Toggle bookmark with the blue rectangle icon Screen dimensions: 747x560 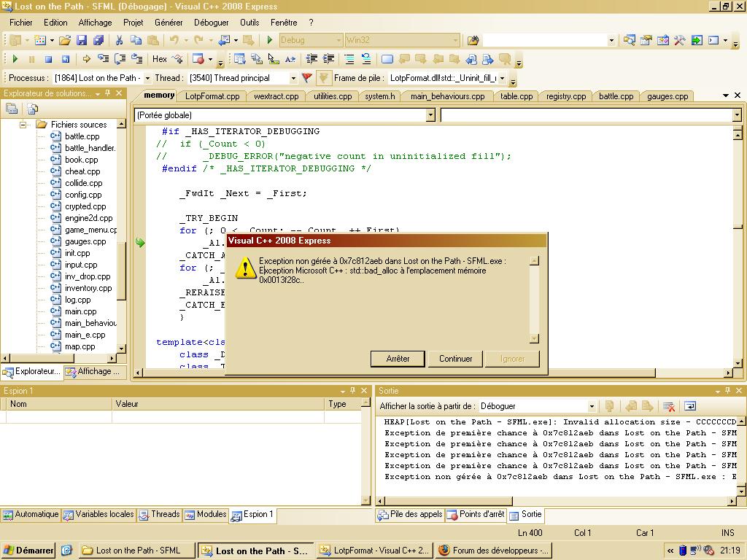click(387, 59)
